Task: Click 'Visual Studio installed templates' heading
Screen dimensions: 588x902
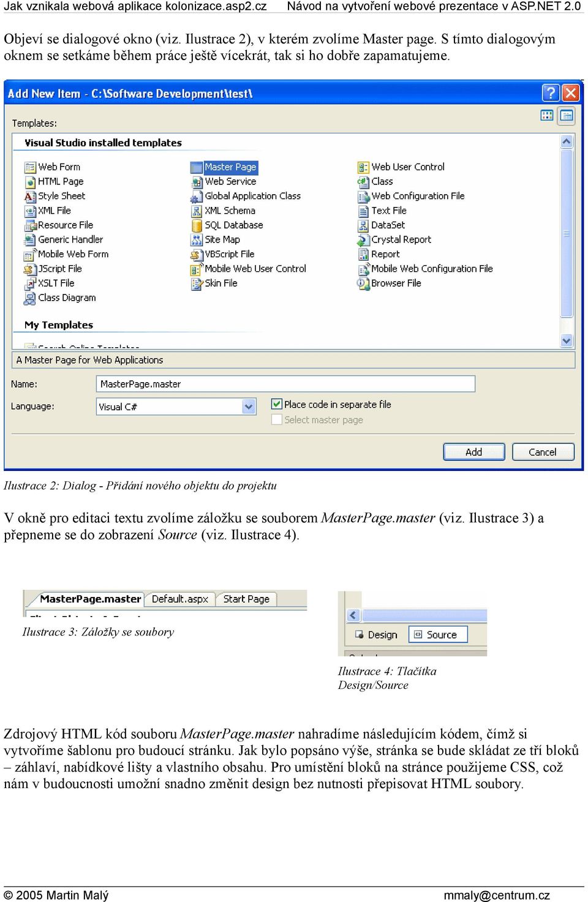Action: click(103, 143)
